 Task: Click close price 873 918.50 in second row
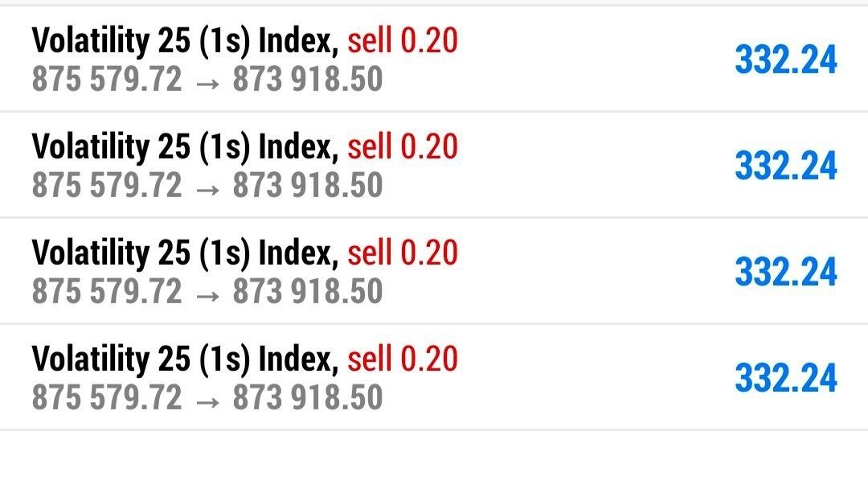pos(308,186)
